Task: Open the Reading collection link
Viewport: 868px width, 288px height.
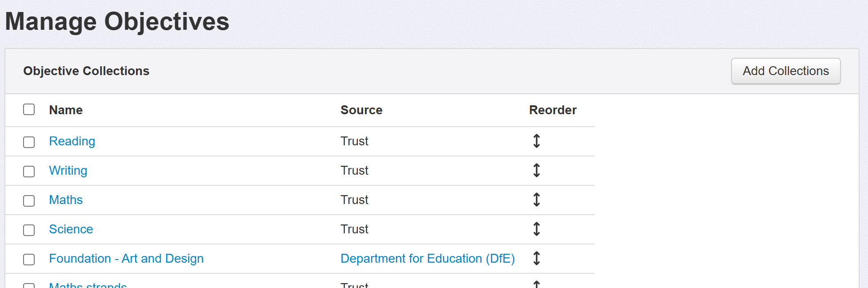Action: pos(72,141)
